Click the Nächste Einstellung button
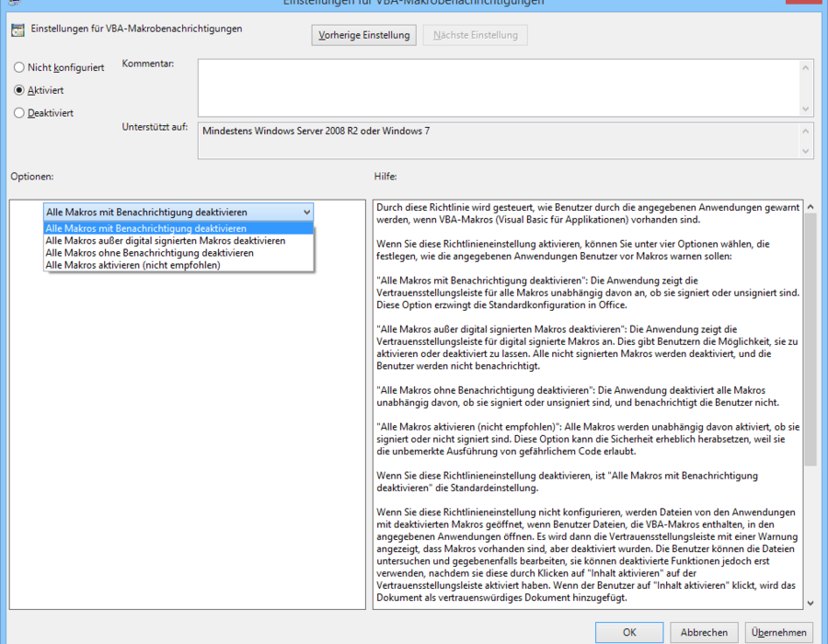This screenshot has height=644, width=828. click(x=476, y=35)
